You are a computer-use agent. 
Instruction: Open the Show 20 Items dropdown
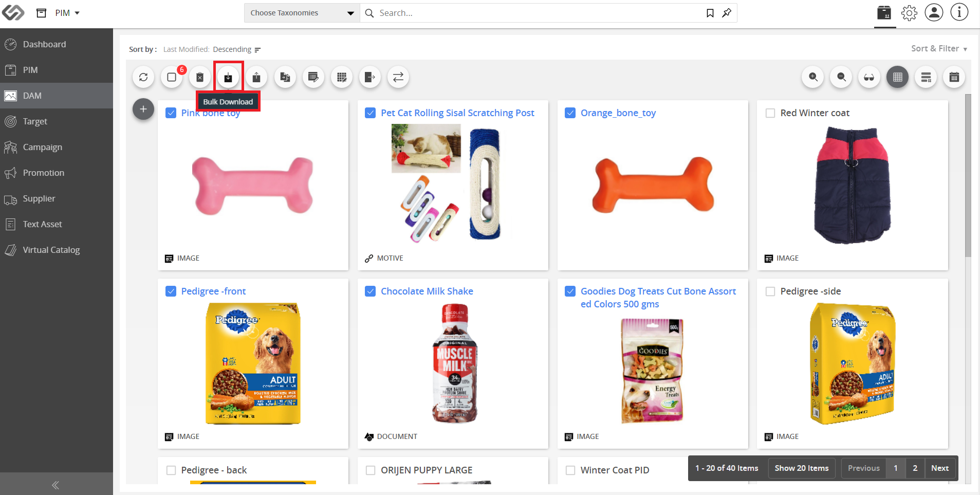point(801,468)
